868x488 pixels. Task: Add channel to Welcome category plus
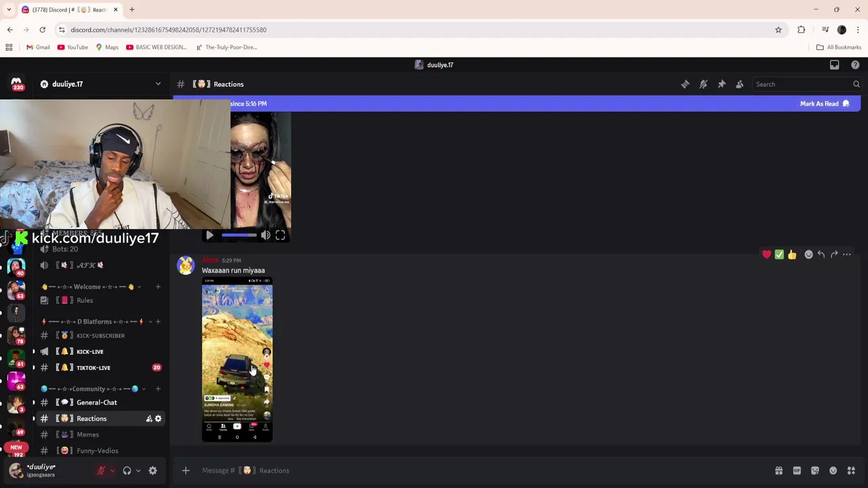point(158,287)
